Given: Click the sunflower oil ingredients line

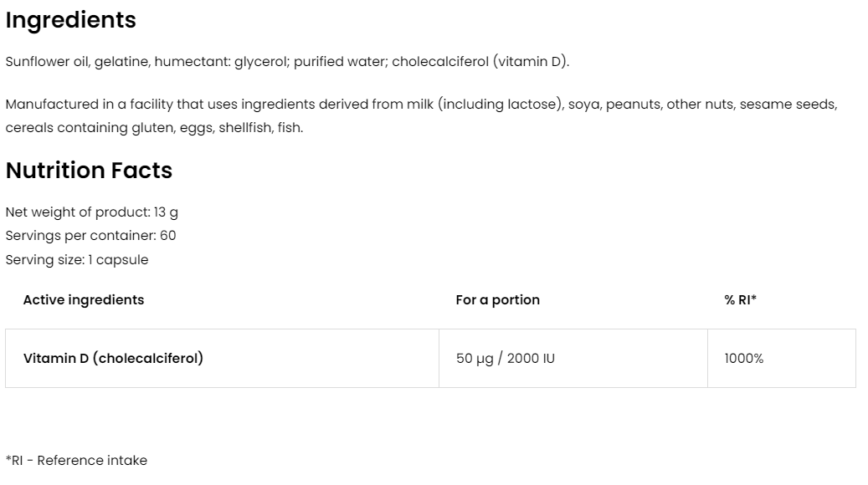Looking at the screenshot, I should pos(286,62).
